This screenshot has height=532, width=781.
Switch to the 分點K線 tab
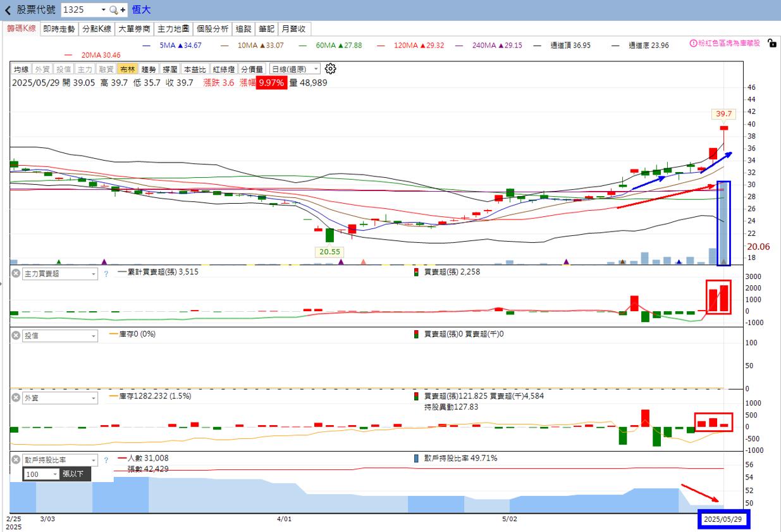[97, 29]
